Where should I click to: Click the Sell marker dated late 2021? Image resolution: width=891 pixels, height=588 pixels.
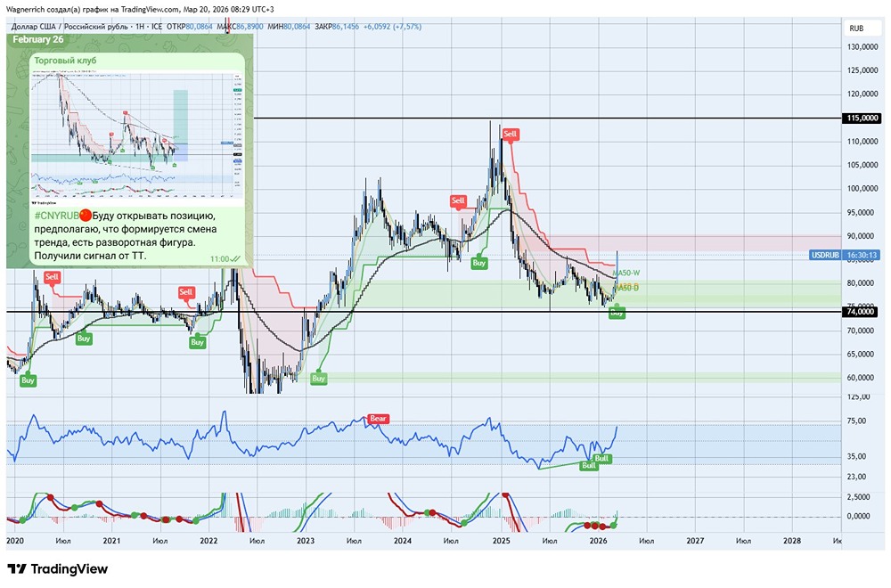tap(186, 292)
